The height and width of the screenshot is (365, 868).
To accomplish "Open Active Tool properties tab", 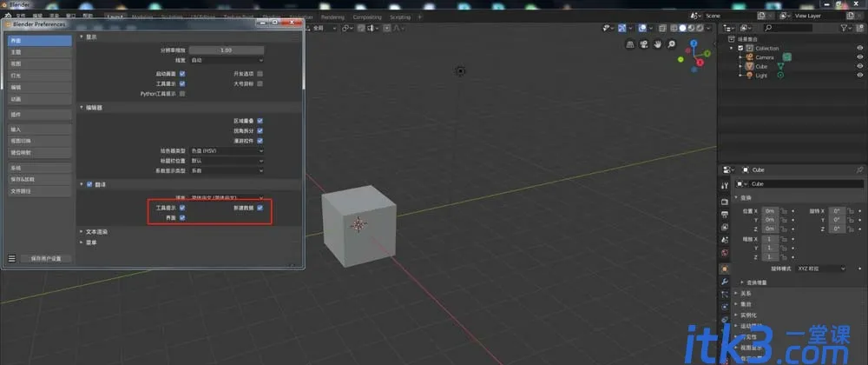I will pyautogui.click(x=725, y=186).
